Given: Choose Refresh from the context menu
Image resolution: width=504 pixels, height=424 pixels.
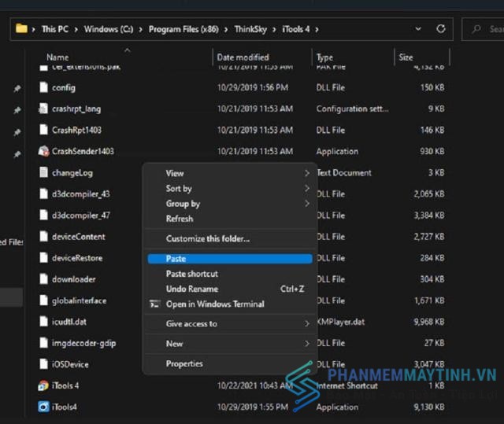Looking at the screenshot, I should (229, 219).
